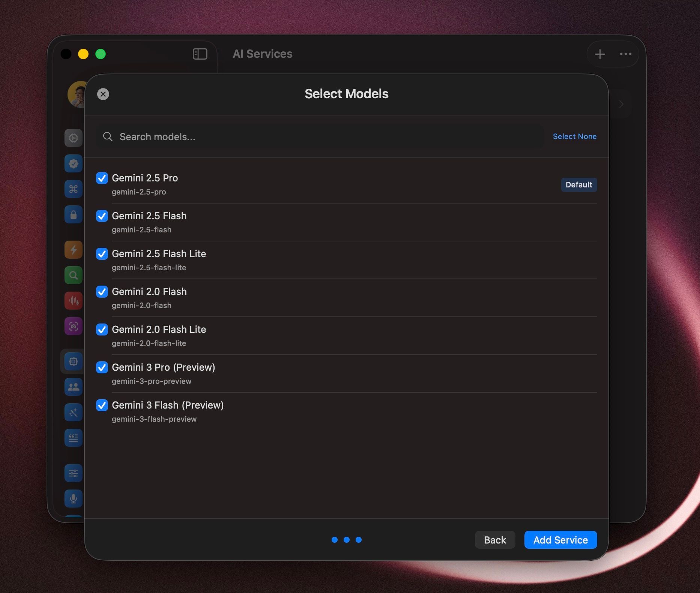Click the "gemini-2.5-pro" model ID text

[139, 192]
